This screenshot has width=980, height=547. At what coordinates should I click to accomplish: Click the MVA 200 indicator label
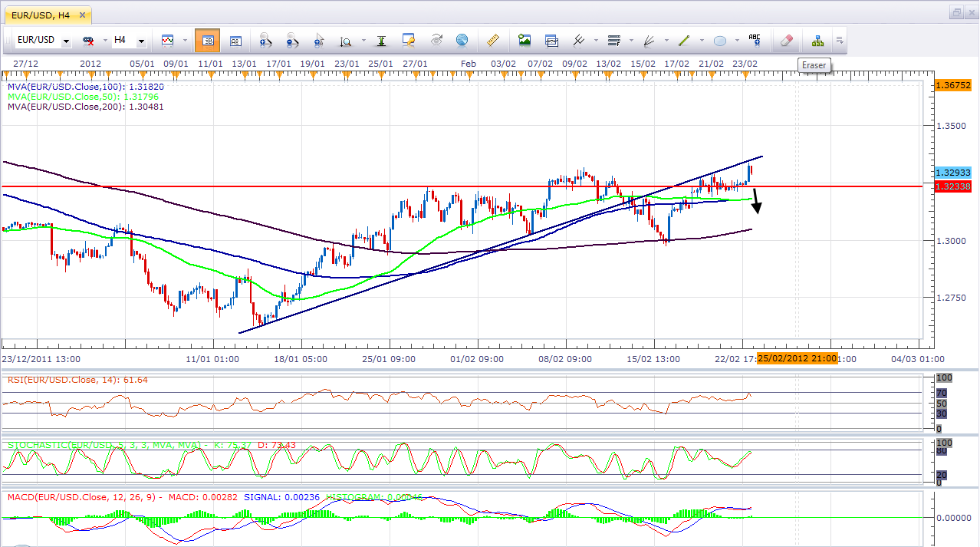pos(85,107)
